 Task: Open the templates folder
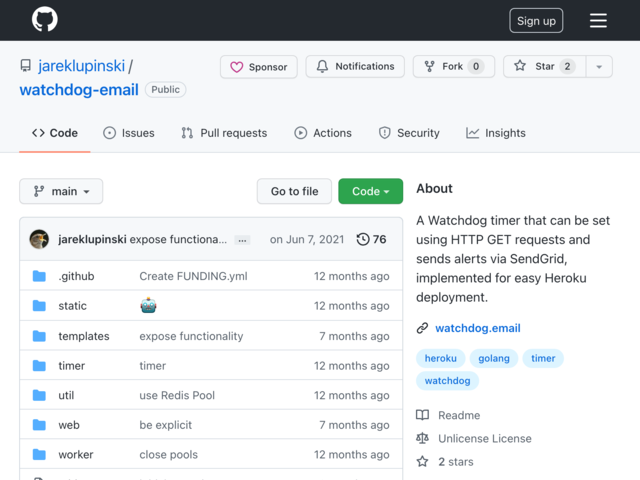84,336
